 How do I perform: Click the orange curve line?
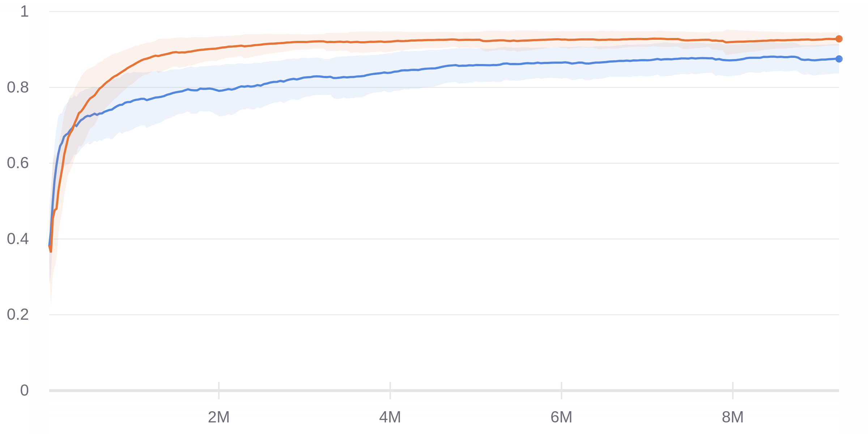pos(434,40)
